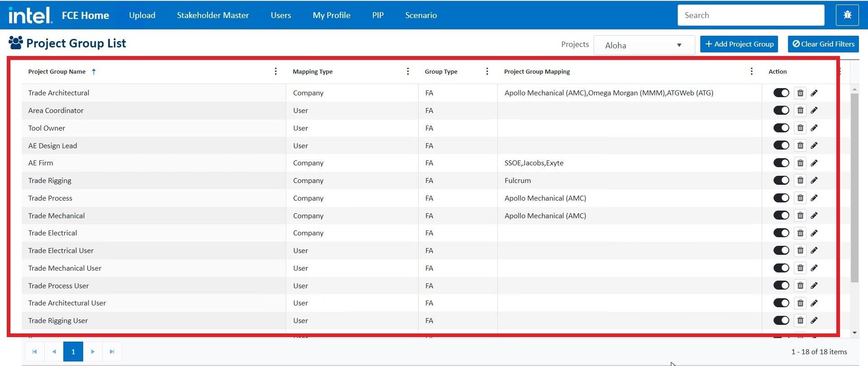Viewport: 868px width, 366px height.
Task: Go to next page arrow in pager
Action: [93, 352]
